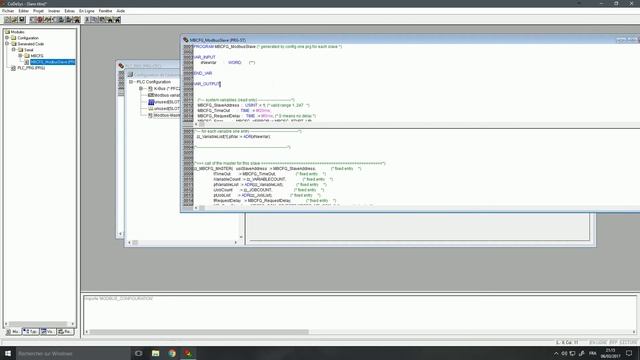Viewport: 640px width, 360px height.
Task: Expand the K-Bus node in PLC Configuration
Action: pyautogui.click(x=141, y=89)
